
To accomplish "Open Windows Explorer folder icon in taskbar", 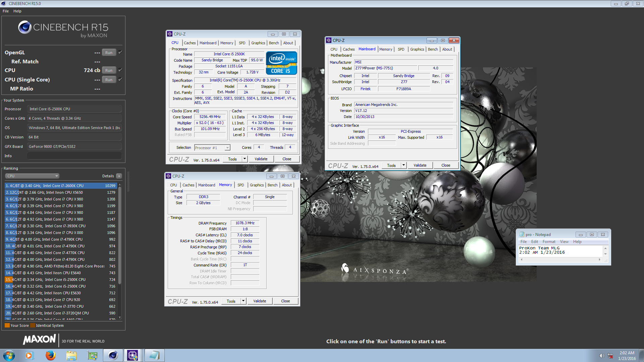I will tap(71, 355).
